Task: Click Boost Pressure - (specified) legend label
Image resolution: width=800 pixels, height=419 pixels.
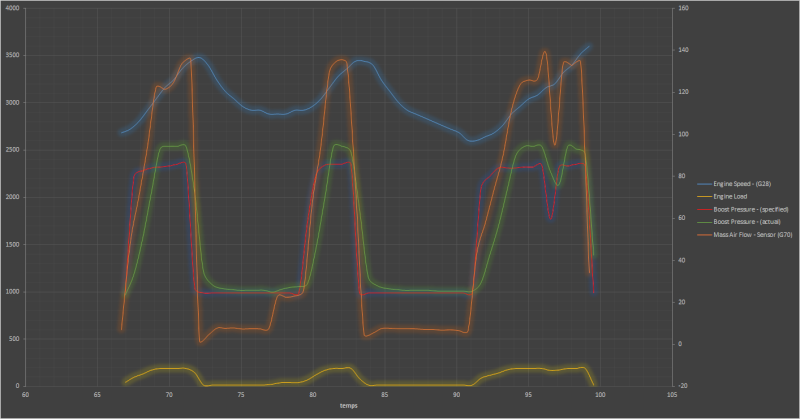Action: (750, 209)
